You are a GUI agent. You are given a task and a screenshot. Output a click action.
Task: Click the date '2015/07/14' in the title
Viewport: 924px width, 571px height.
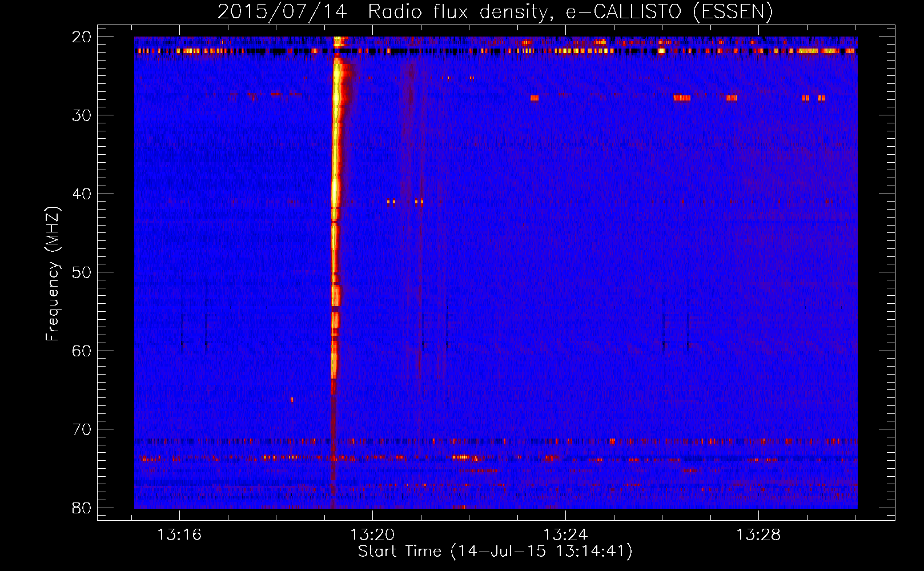tap(282, 11)
